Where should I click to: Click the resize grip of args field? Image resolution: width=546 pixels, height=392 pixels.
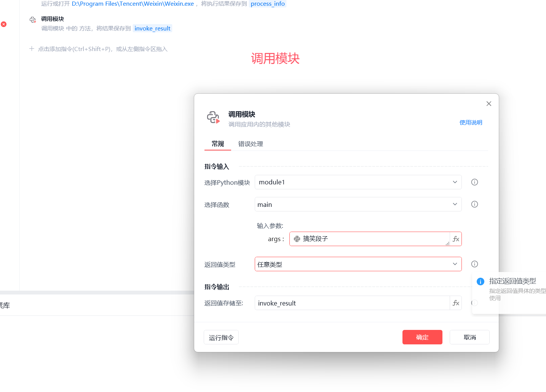[447, 243]
